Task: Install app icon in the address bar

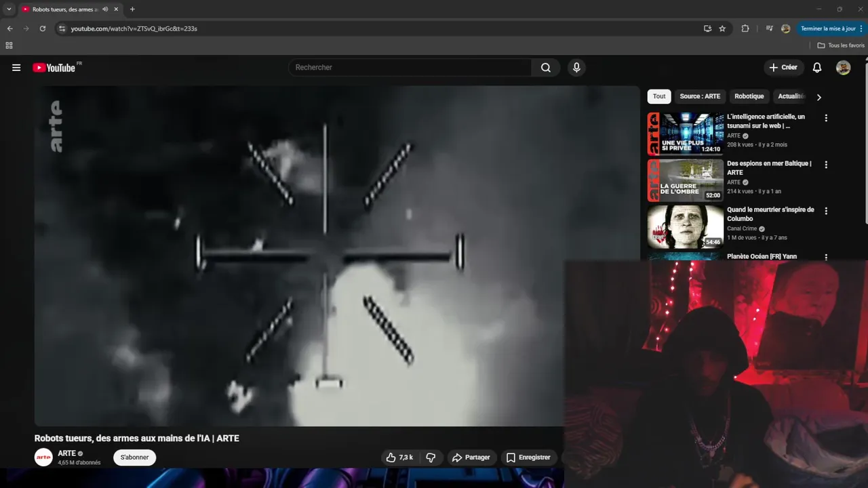Action: click(707, 28)
